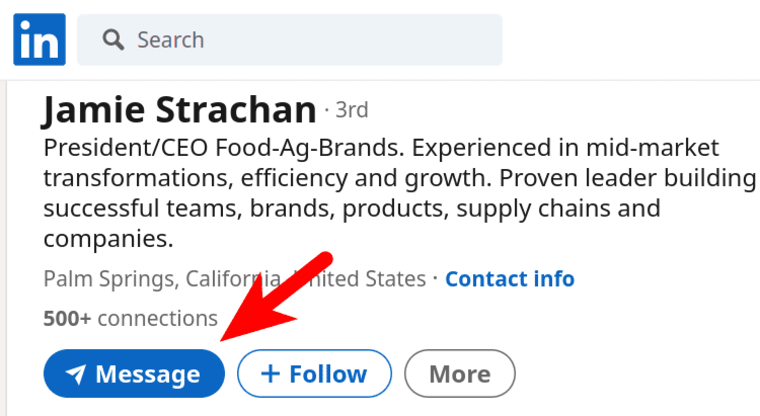Click the magnifying glass search icon

113,40
